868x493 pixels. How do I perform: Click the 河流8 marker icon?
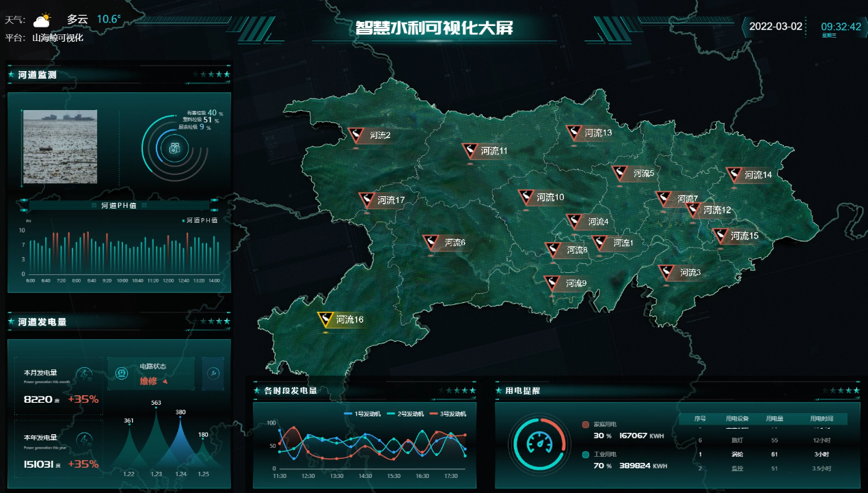553,250
